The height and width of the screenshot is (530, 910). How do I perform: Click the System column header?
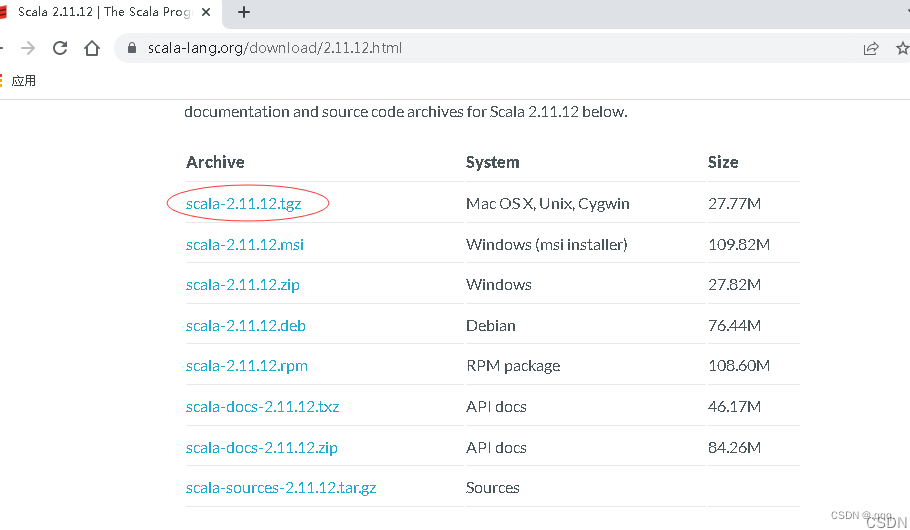(493, 162)
